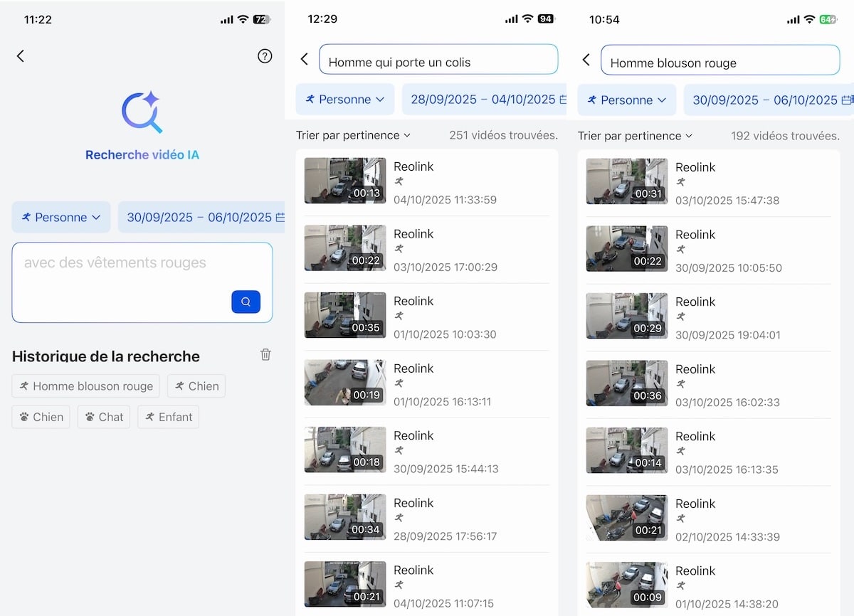Play the clip from 03/10/2025 15:47:38
The image size is (854, 616).
click(627, 181)
